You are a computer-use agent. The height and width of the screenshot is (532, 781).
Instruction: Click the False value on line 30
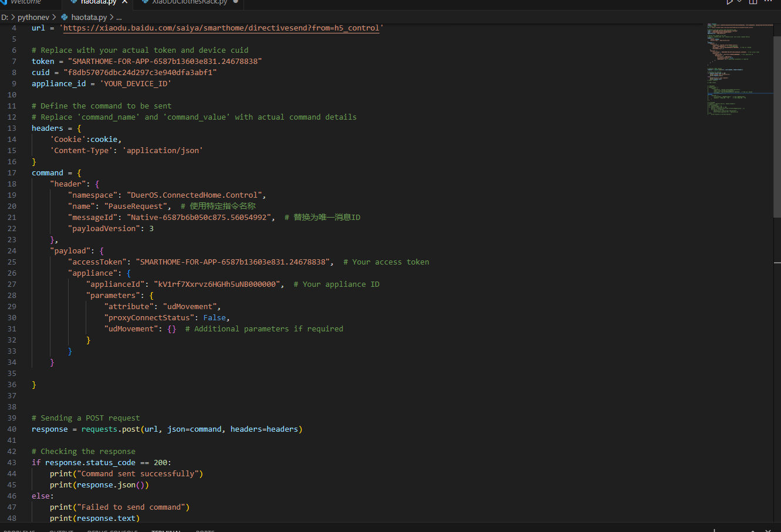click(x=214, y=317)
